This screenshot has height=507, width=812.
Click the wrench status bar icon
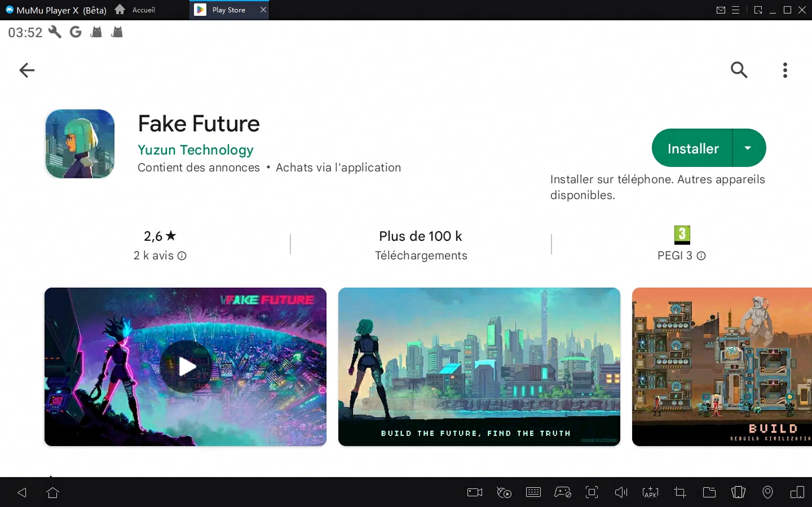(x=55, y=32)
